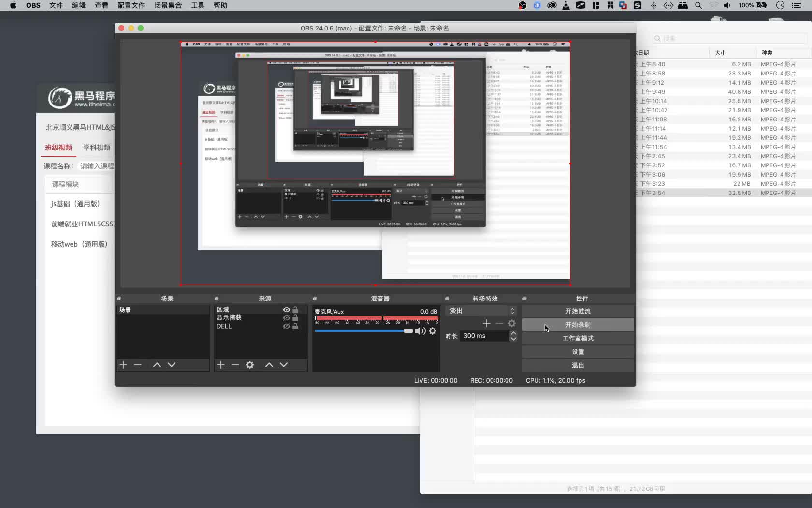The image size is (812, 508).
Task: Open notification center list icon
Action: (x=797, y=5)
